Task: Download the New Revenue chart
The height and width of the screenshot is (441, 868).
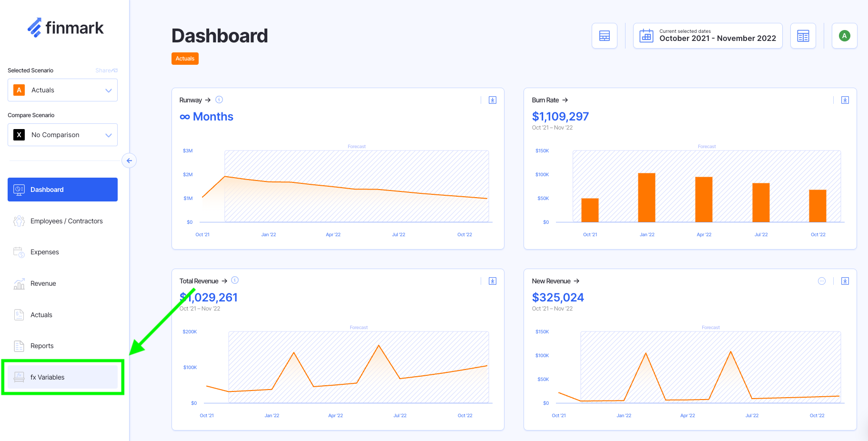Action: pos(845,281)
